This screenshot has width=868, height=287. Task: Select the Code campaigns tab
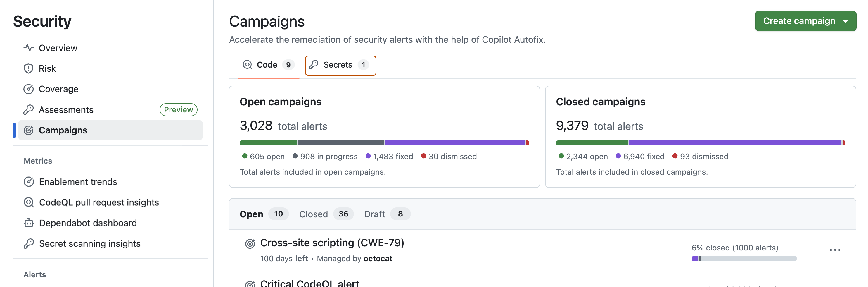[267, 64]
